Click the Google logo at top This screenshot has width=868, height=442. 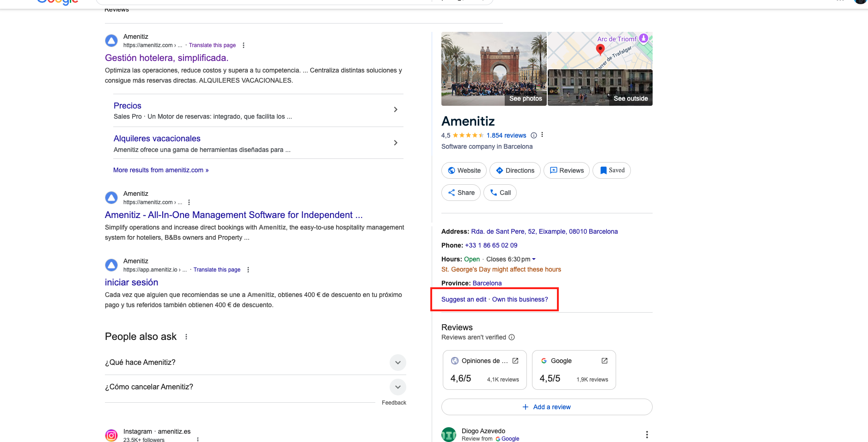click(x=58, y=2)
